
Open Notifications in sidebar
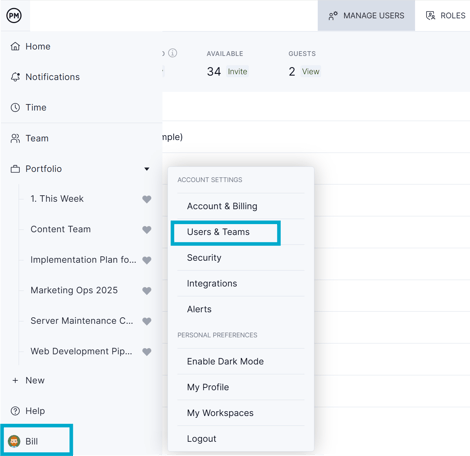52,77
